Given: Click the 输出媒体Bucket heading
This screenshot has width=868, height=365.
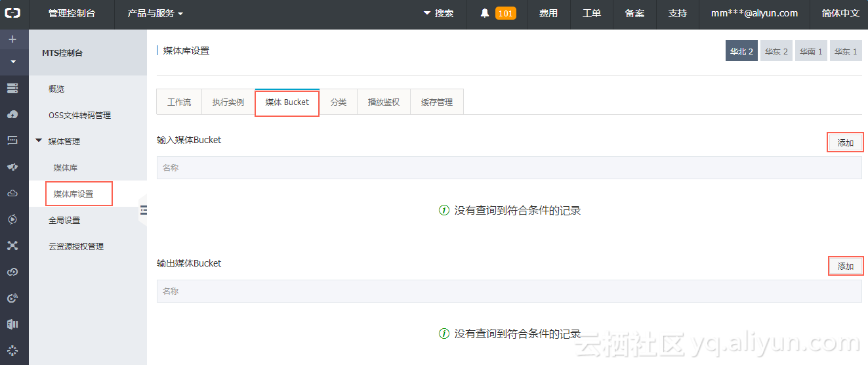Looking at the screenshot, I should (x=189, y=263).
